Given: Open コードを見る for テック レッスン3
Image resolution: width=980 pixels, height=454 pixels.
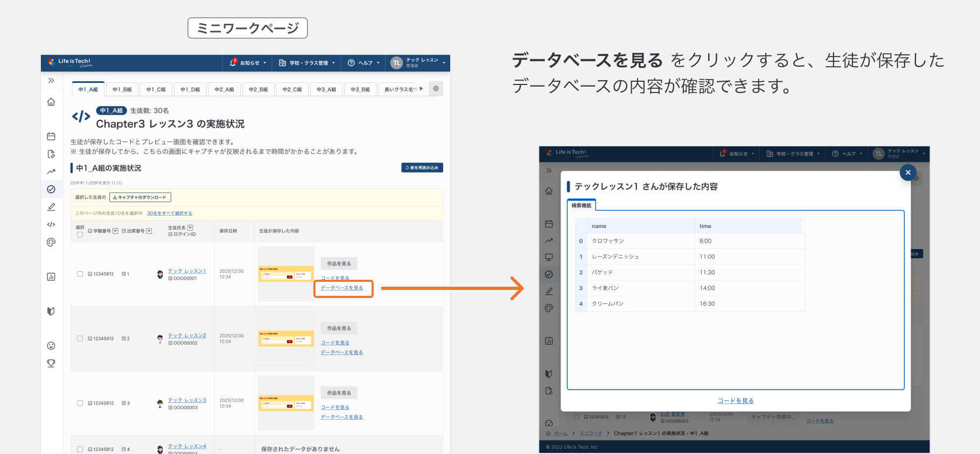Looking at the screenshot, I should point(335,407).
